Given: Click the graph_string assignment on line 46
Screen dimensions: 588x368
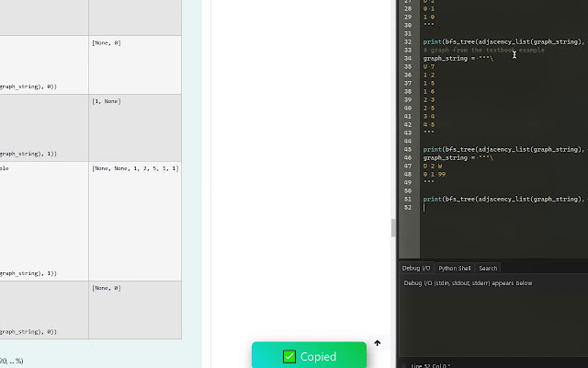Looking at the screenshot, I should [x=458, y=157].
